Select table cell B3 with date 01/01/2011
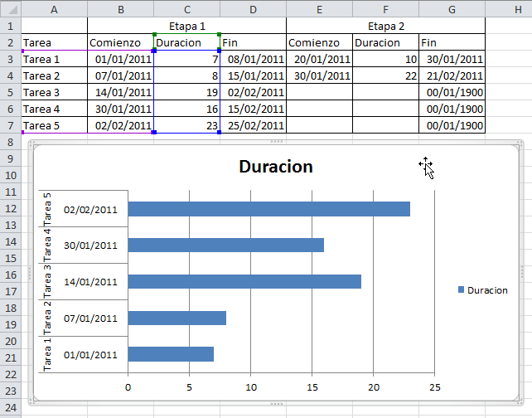 (120, 59)
